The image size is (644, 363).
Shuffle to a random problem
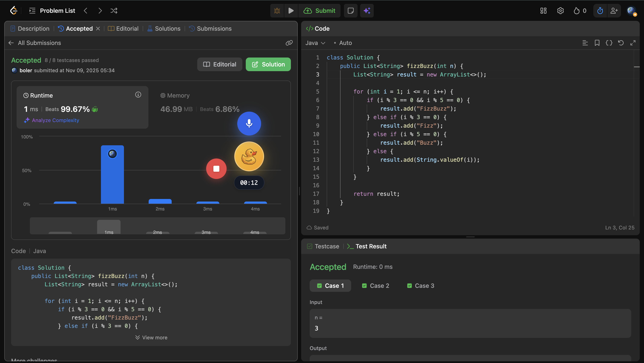[x=114, y=11]
